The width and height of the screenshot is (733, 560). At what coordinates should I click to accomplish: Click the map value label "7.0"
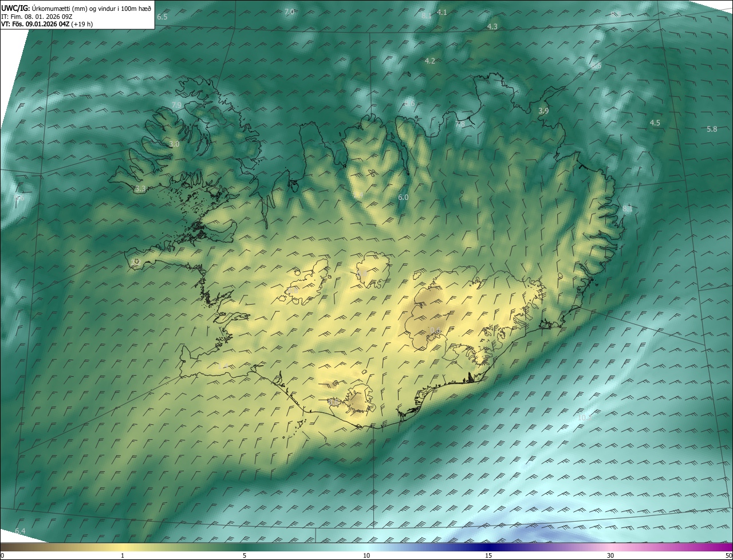(289, 11)
